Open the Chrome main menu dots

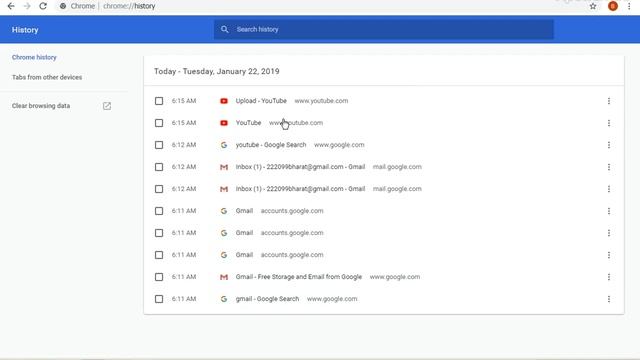pyautogui.click(x=629, y=6)
